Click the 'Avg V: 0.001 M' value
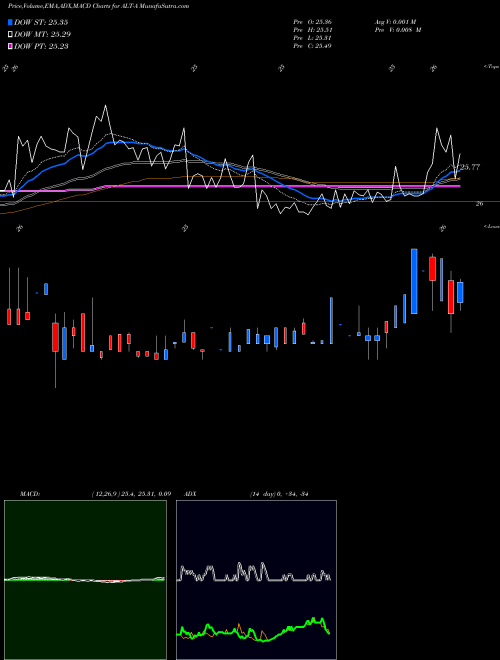Viewport: 500px width, 660px height. (x=395, y=22)
